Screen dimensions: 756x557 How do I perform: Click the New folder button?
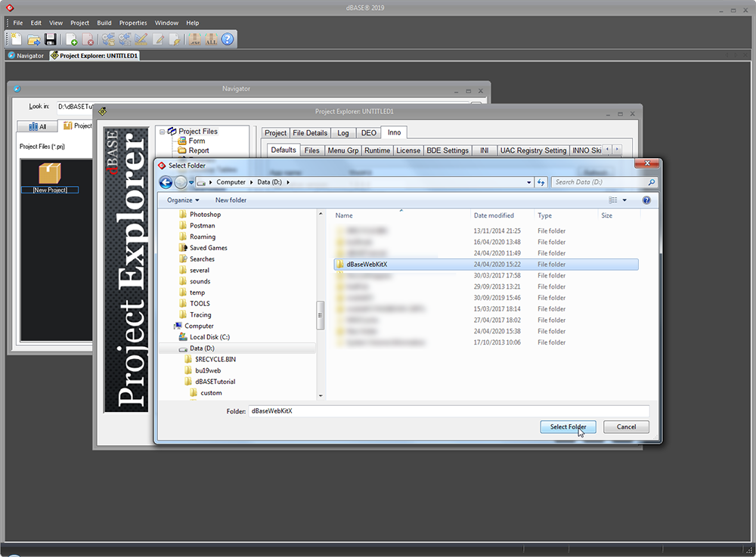tap(231, 200)
